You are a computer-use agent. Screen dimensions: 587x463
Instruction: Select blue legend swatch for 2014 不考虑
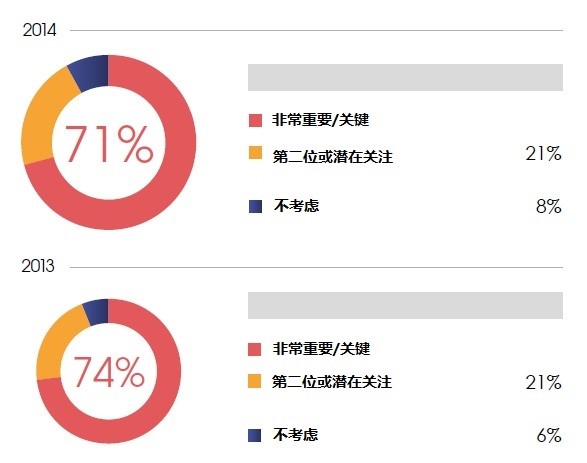(x=255, y=206)
